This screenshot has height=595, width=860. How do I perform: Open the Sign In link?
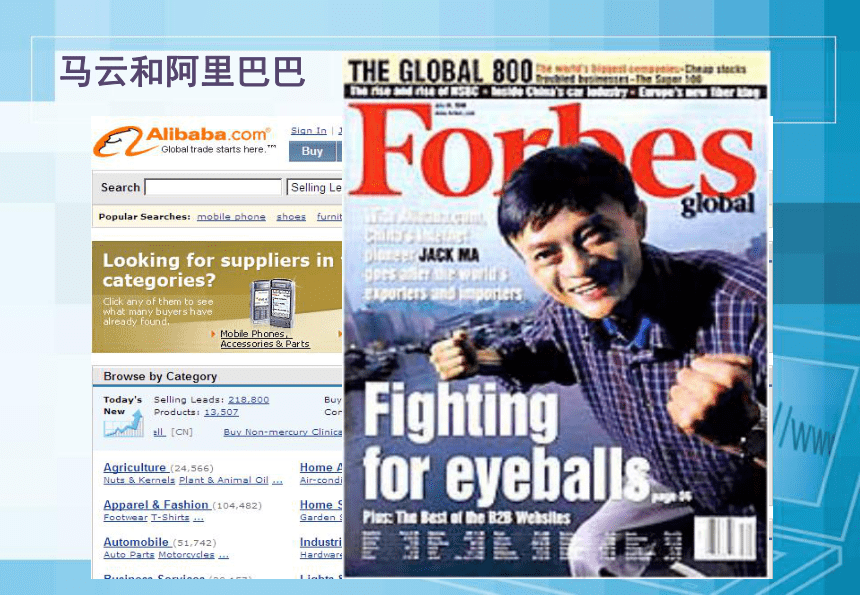click(x=308, y=131)
